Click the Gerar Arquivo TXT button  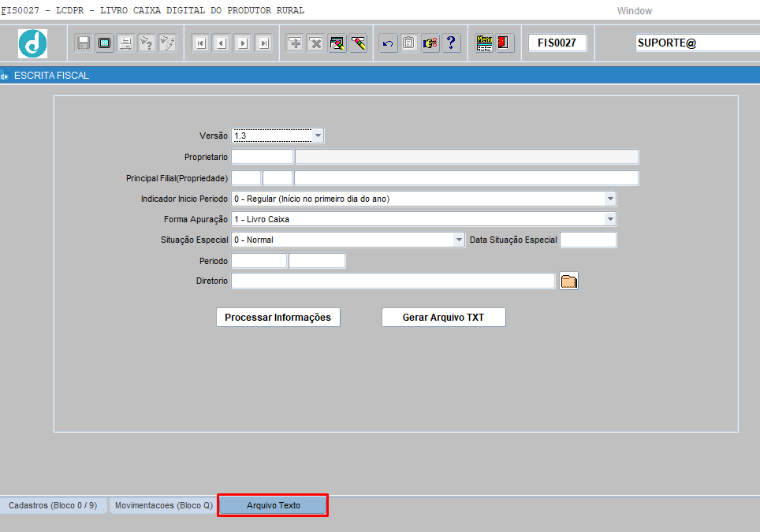(x=444, y=318)
